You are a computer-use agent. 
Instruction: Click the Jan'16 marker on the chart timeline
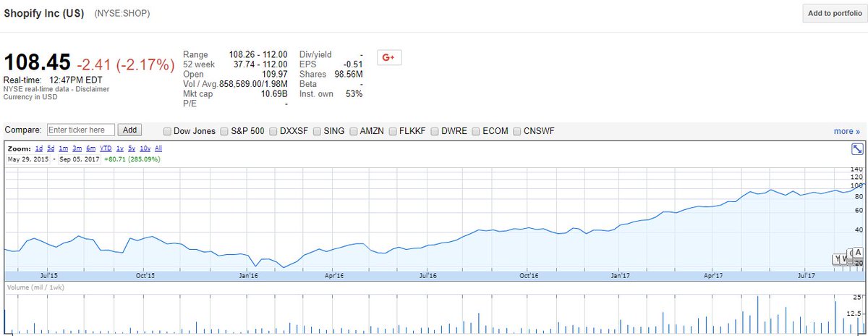[x=247, y=275]
